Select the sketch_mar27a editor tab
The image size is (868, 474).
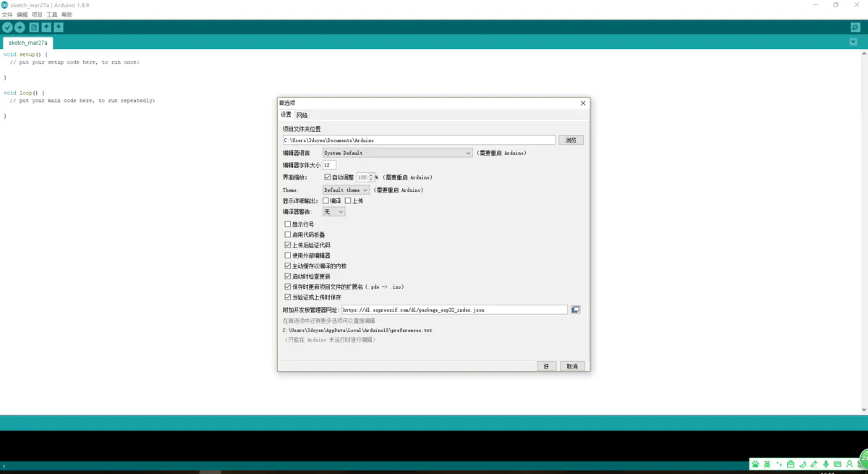coord(27,43)
